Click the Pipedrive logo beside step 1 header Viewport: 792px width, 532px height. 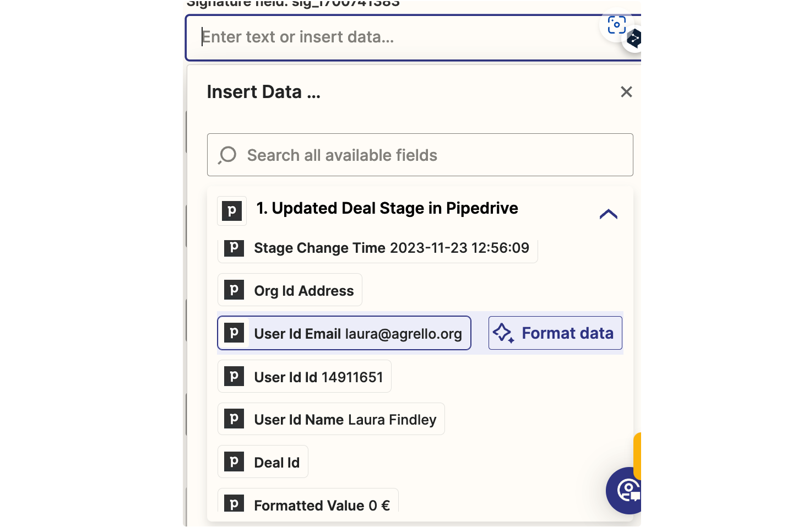(232, 211)
